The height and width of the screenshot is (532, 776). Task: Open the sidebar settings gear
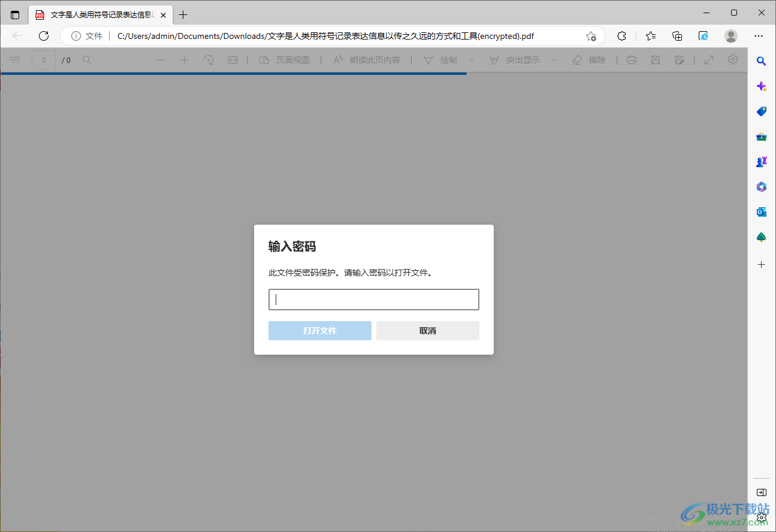click(x=762, y=516)
